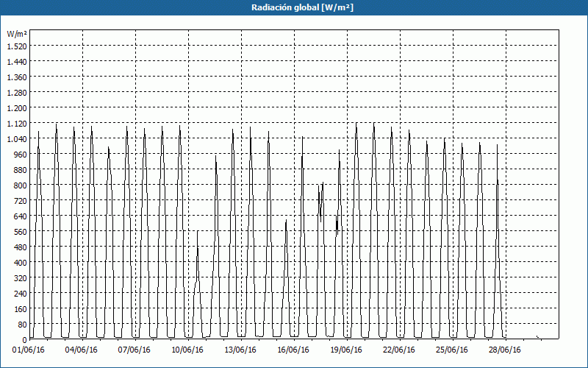Viewport: 588px width, 368px height.
Task: Click the 720 y-axis value
Action: point(21,201)
